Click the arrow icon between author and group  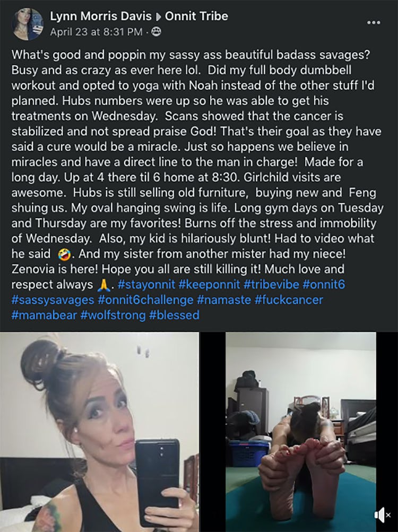(158, 16)
